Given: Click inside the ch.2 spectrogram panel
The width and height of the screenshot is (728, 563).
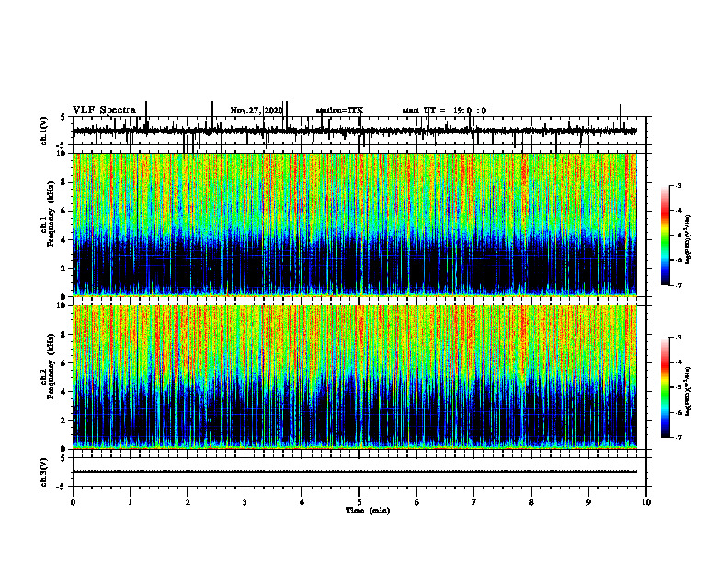Looking at the screenshot, I should pyautogui.click(x=355, y=377).
